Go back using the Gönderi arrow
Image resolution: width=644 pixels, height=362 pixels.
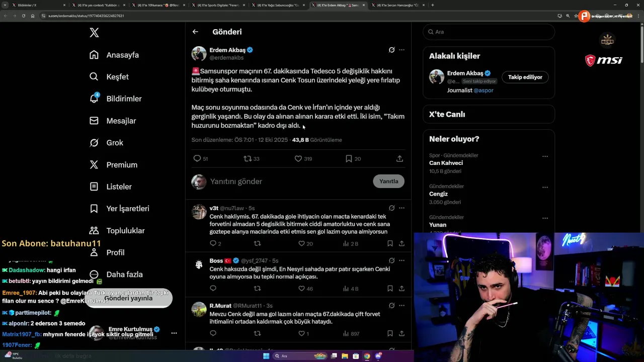click(195, 32)
